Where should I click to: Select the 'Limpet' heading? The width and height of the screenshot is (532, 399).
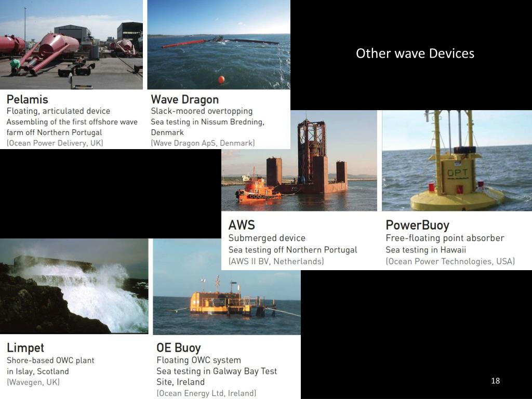pos(25,348)
